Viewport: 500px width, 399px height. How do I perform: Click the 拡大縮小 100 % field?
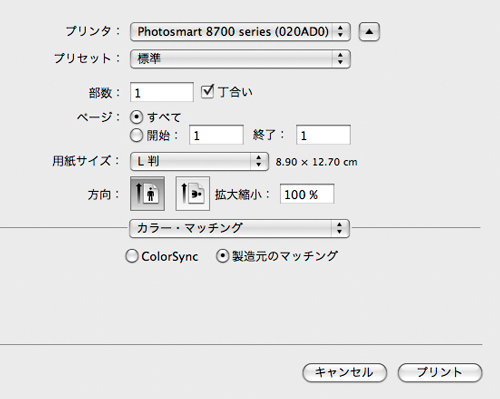pos(307,194)
